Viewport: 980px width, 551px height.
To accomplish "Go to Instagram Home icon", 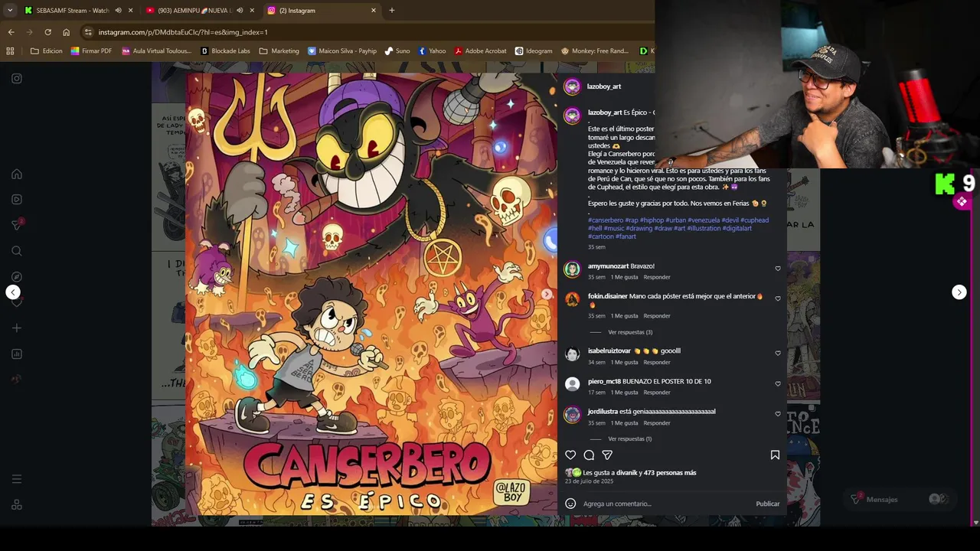I will pyautogui.click(x=16, y=174).
